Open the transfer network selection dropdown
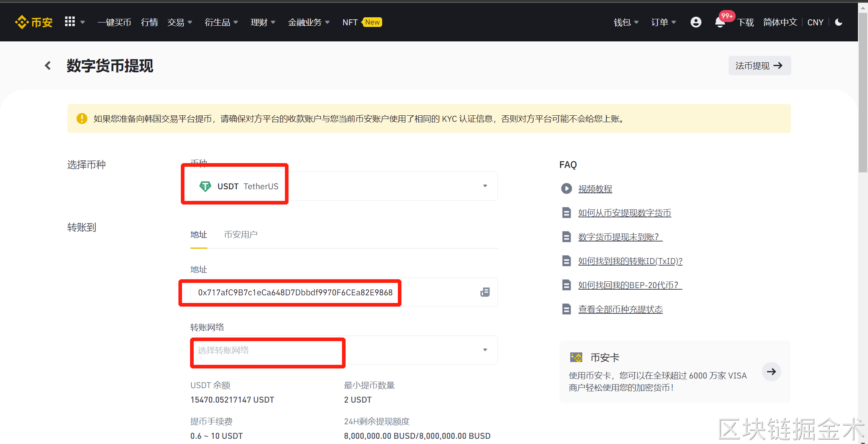 point(485,350)
